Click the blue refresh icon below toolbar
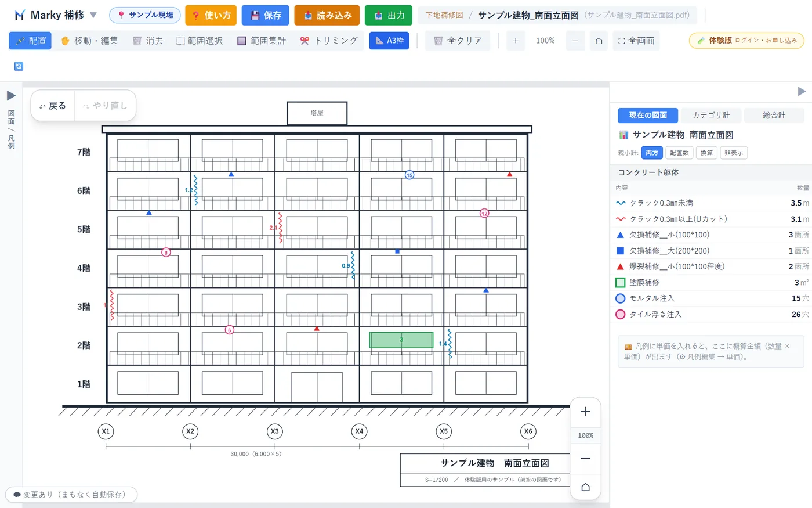812x508 pixels. pos(19,66)
